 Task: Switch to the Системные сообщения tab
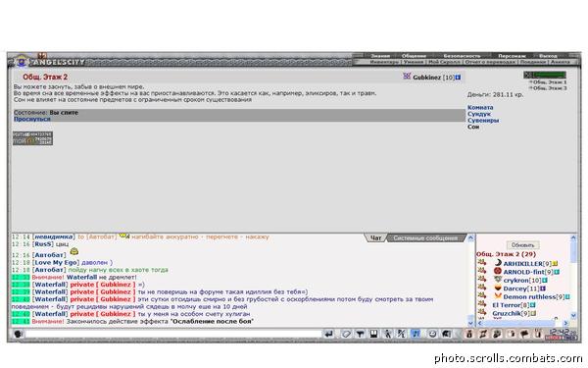pos(425,237)
